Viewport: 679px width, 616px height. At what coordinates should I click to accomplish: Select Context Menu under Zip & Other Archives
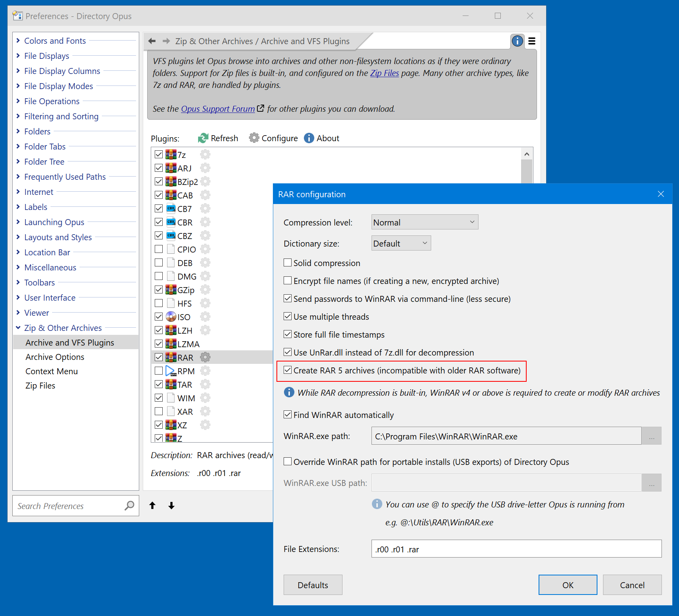pos(52,371)
